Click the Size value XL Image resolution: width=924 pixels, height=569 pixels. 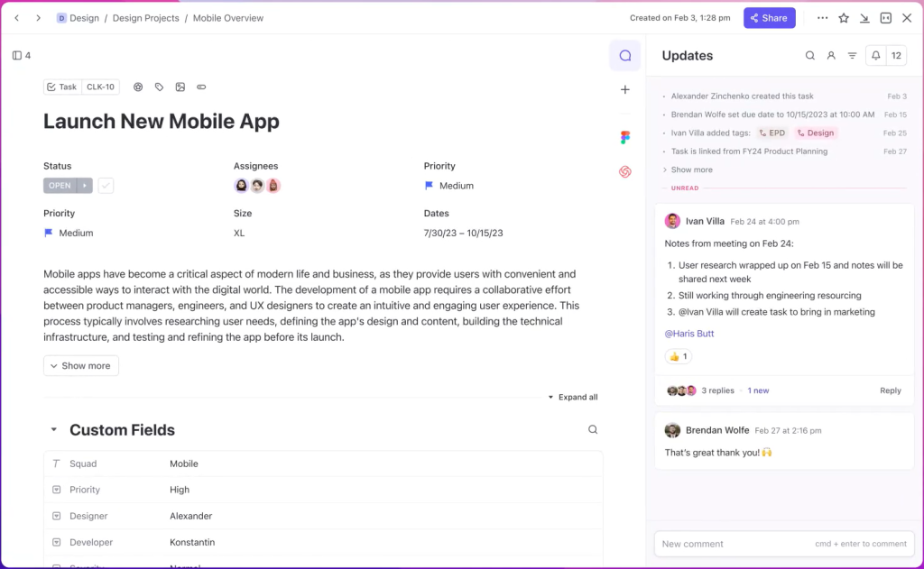coord(238,234)
